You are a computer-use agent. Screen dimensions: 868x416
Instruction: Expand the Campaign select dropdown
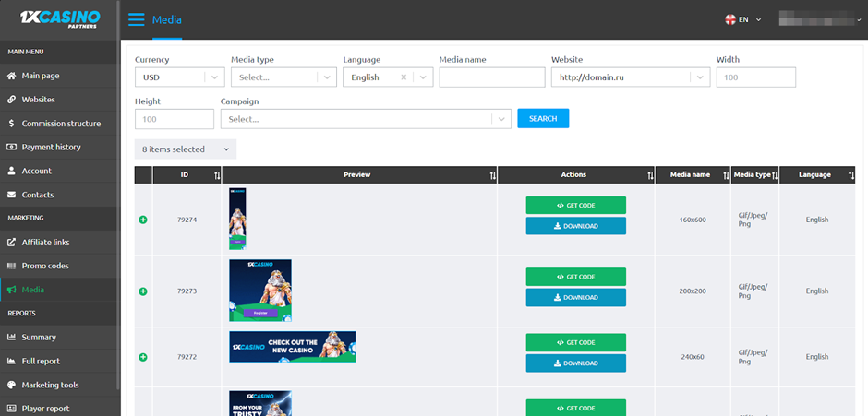(366, 119)
